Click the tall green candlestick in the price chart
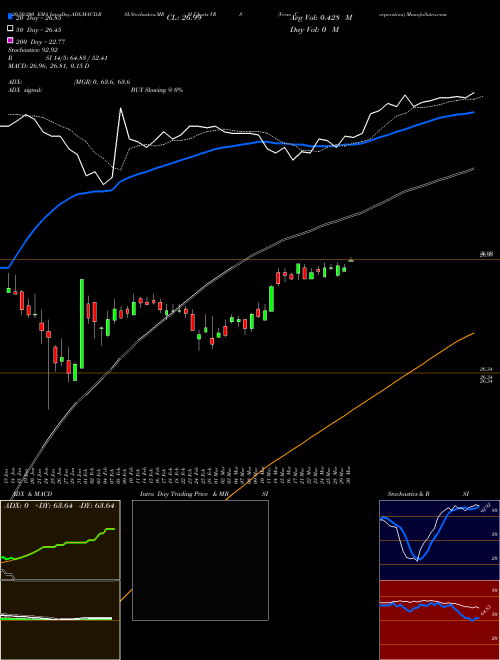 click(82, 324)
